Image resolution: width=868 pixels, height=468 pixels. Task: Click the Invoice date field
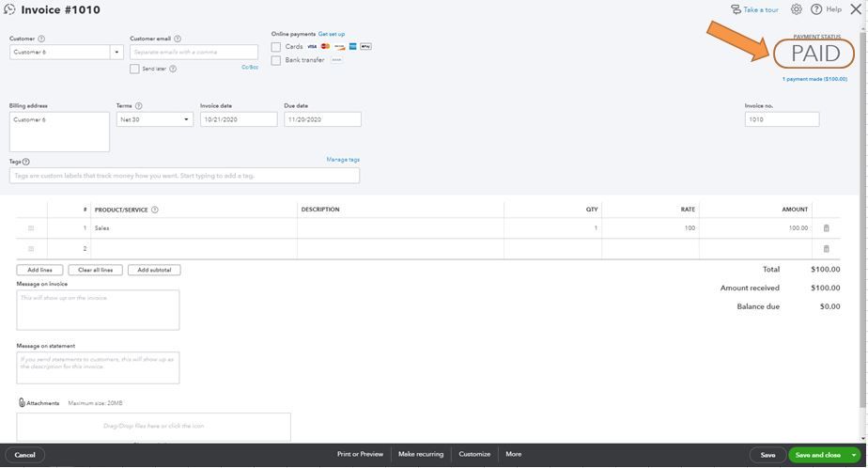[x=239, y=119]
